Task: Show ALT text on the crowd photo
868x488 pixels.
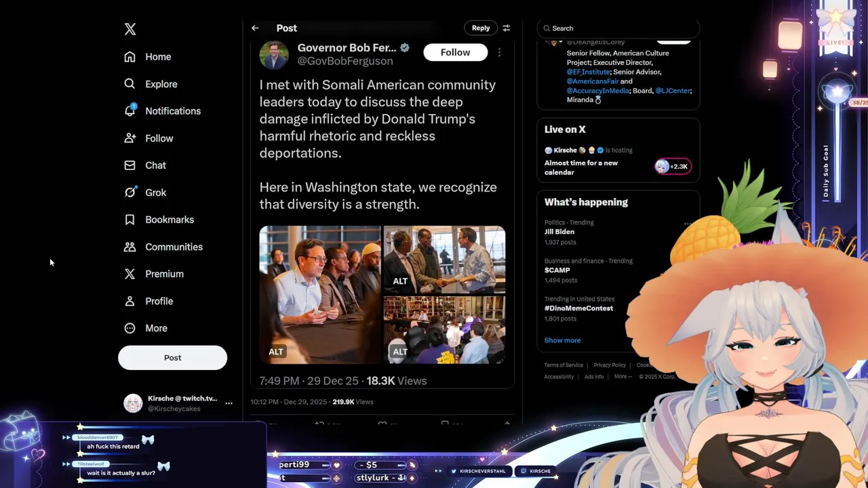Action: pos(400,352)
